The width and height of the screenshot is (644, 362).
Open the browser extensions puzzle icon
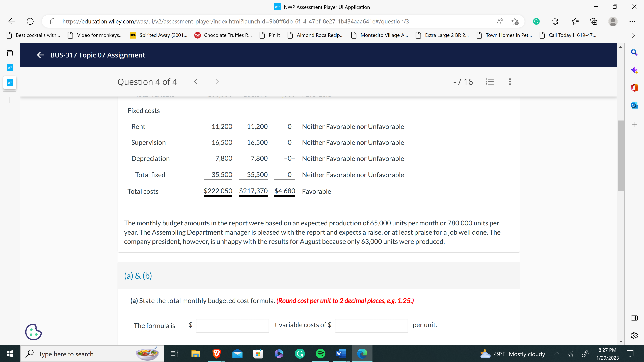click(x=555, y=21)
